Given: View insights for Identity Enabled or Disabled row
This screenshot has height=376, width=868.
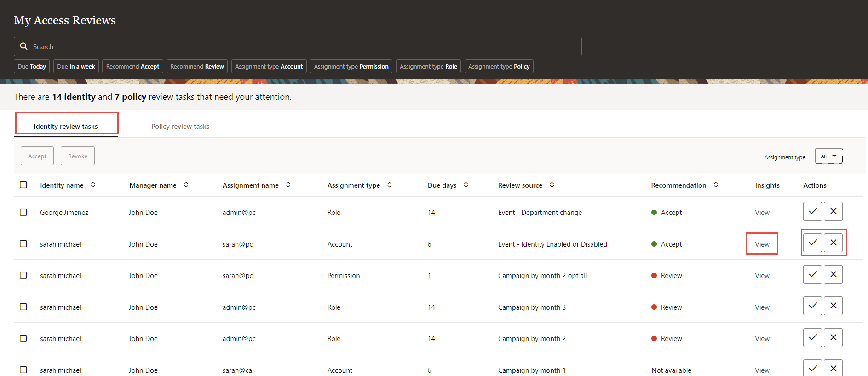Looking at the screenshot, I should coord(762,244).
